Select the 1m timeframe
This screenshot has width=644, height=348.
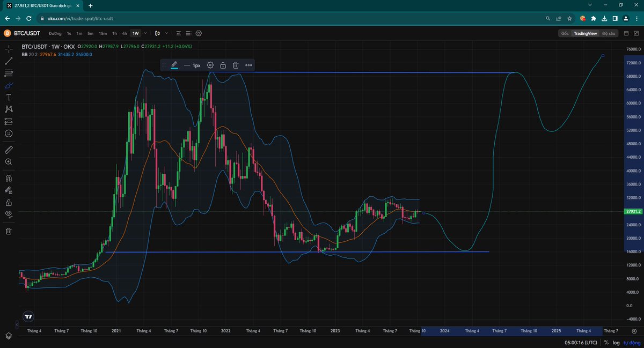(x=79, y=33)
